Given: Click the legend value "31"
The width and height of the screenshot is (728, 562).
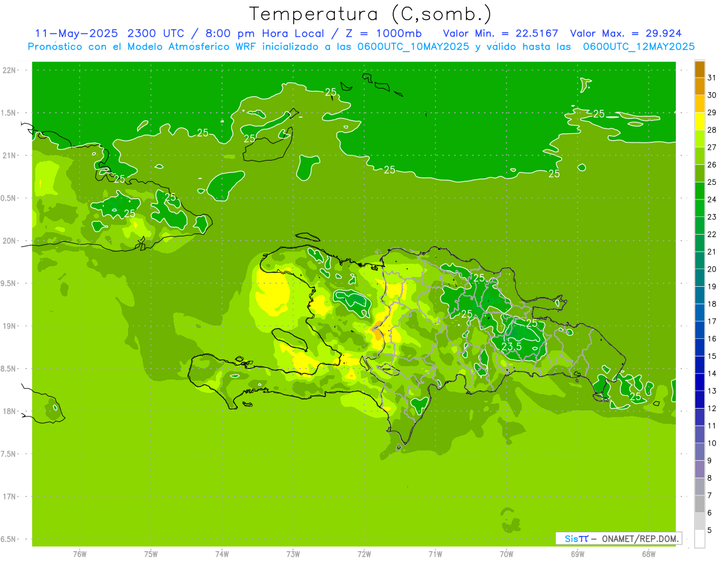Looking at the screenshot, I should coord(712,78).
